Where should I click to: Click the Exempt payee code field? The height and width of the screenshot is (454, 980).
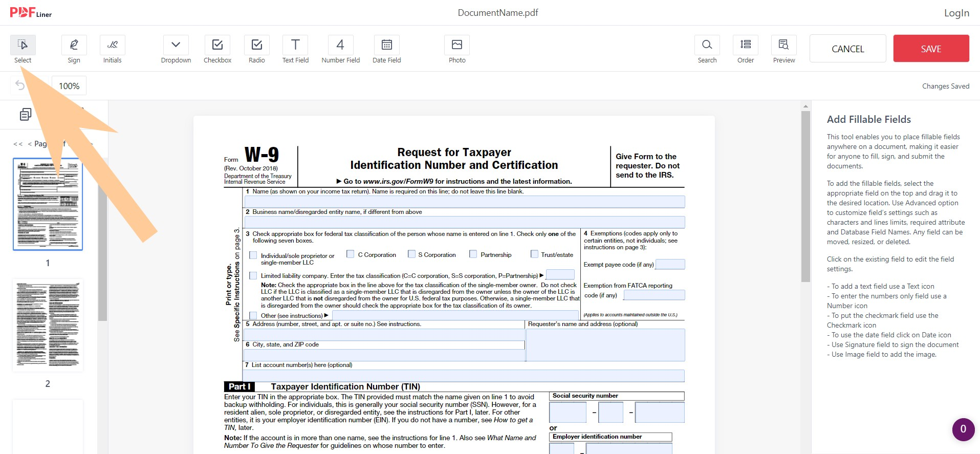pos(670,264)
